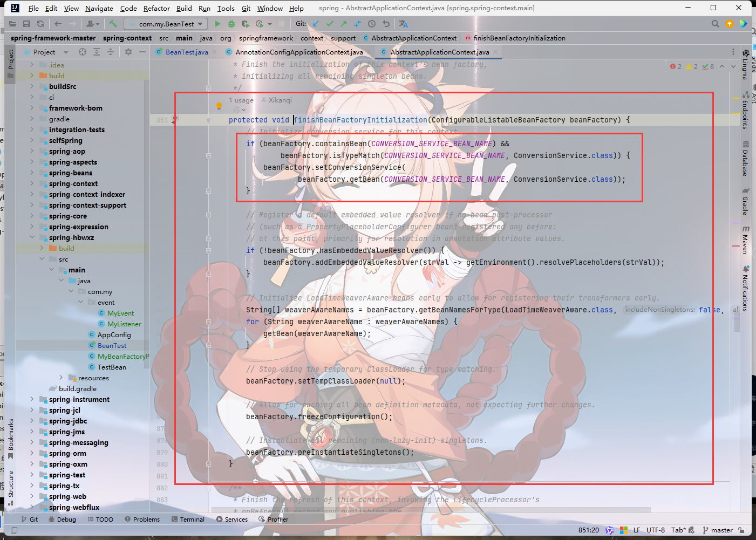Open the Navigate menu
Viewport: 756px width, 540px height.
(99, 8)
